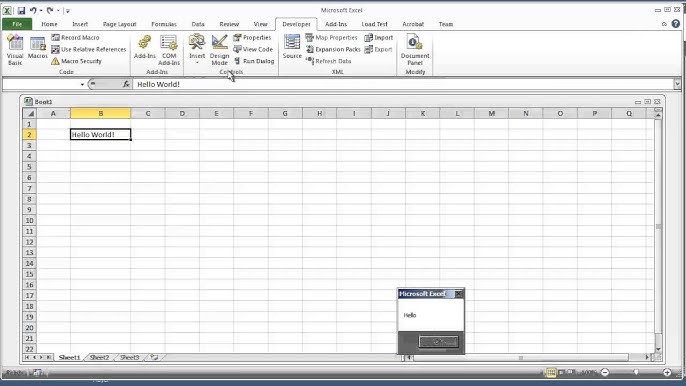Toggle Design Mode on
The width and height of the screenshot is (686, 386).
(219, 50)
